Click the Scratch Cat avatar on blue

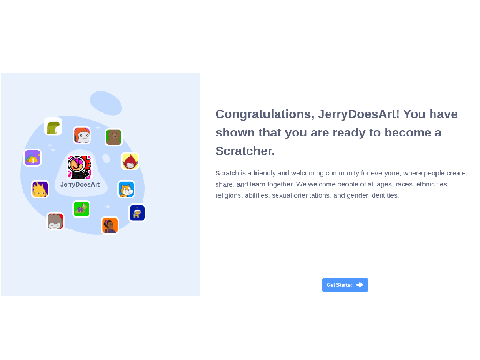click(127, 189)
